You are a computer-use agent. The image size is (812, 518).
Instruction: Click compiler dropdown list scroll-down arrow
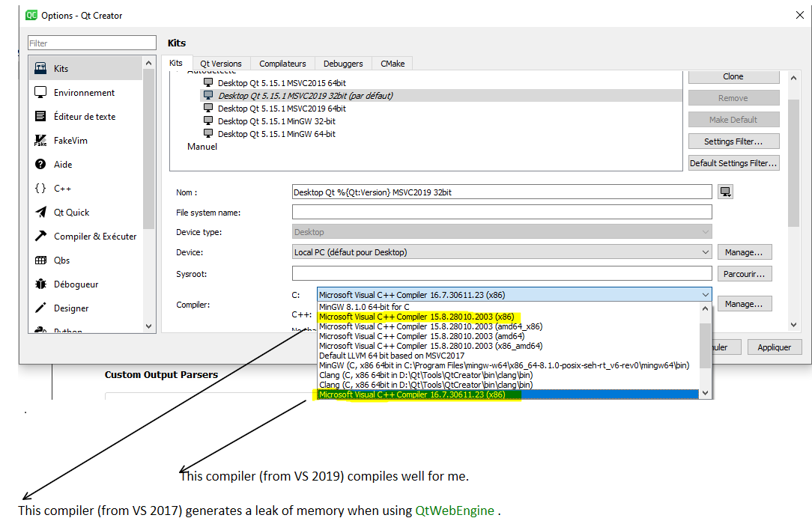(705, 393)
